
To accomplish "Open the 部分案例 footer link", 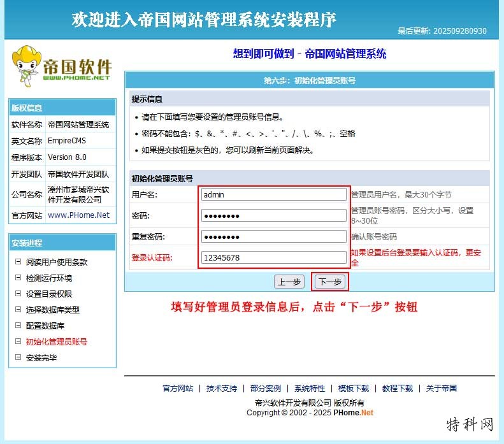I will (266, 389).
